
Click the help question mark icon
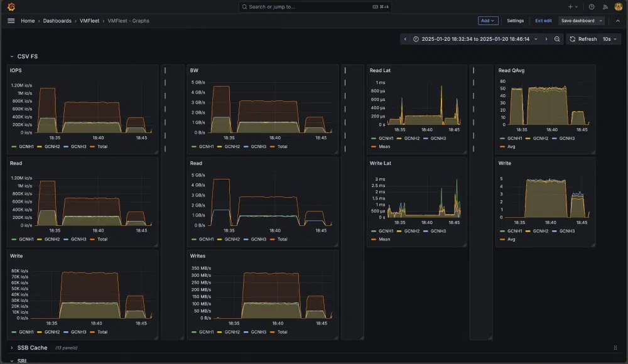592,7
